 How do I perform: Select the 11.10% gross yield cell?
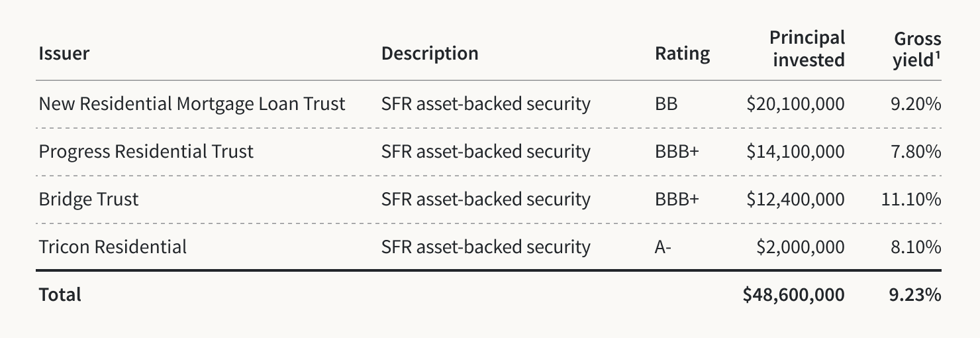(911, 199)
